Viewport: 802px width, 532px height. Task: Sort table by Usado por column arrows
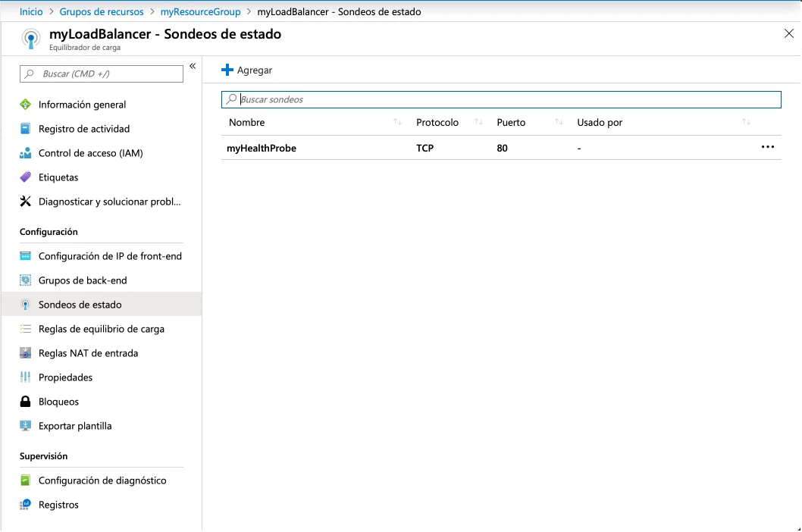[746, 122]
